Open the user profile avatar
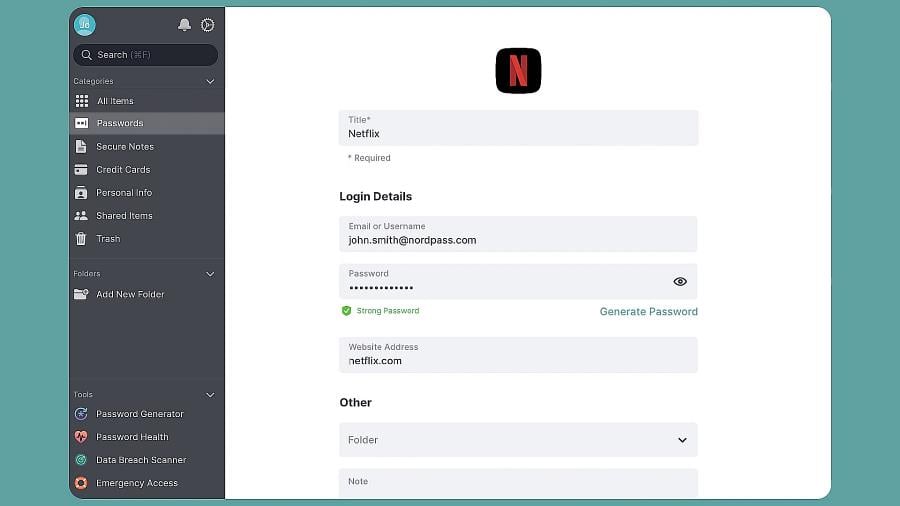Viewport: 900px width, 506px height. point(84,25)
